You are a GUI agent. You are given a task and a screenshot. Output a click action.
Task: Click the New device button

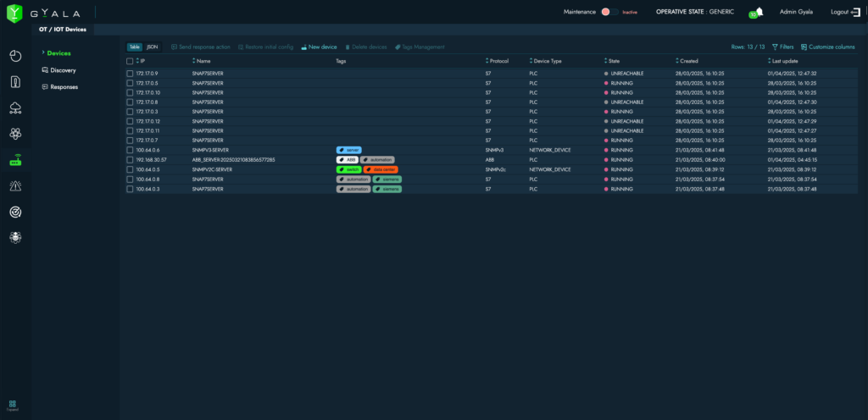[320, 47]
